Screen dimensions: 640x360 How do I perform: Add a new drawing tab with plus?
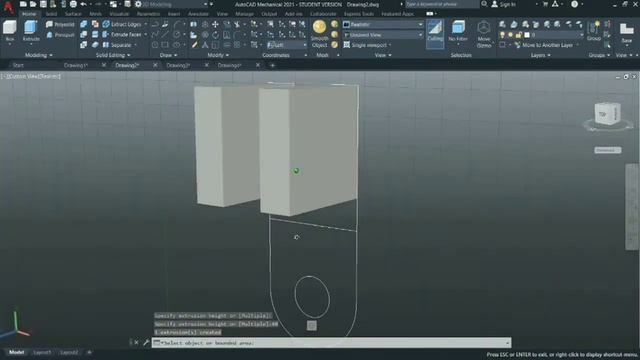click(272, 65)
